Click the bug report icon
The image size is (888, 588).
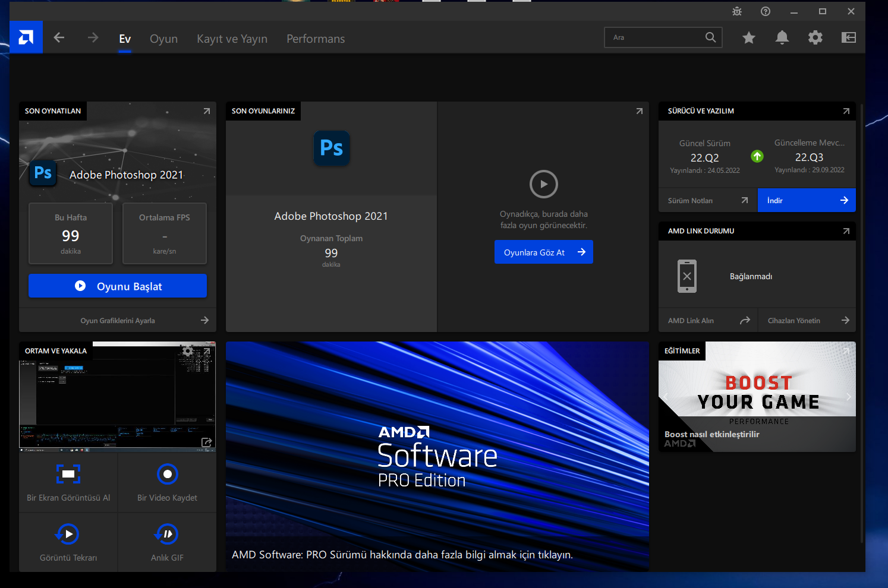pyautogui.click(x=737, y=11)
